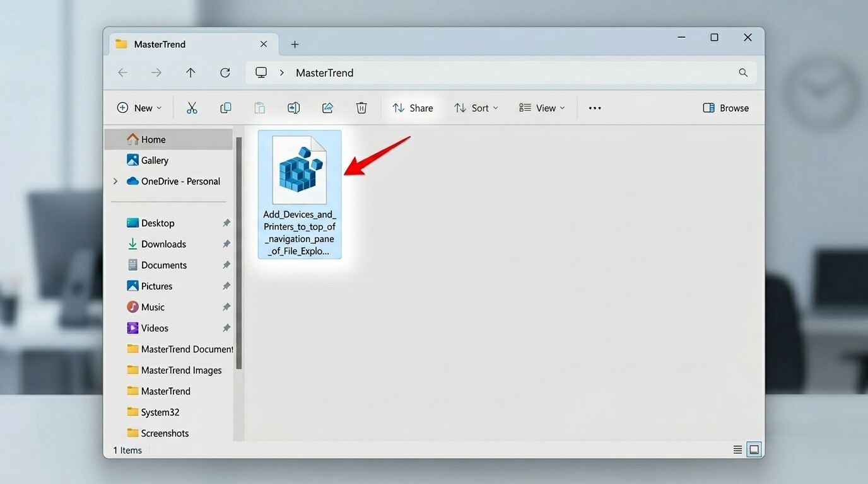Open the New item dropdown
Image resolution: width=868 pixels, height=484 pixels.
click(139, 108)
